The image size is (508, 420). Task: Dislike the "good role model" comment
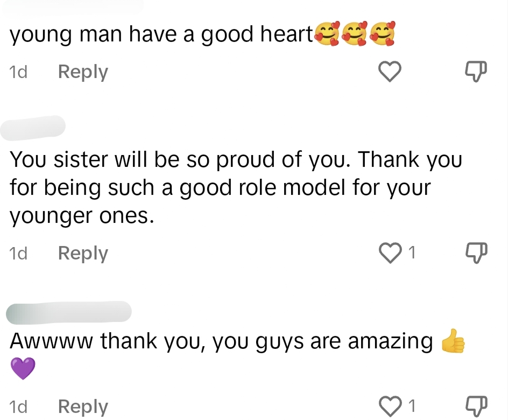click(x=476, y=253)
